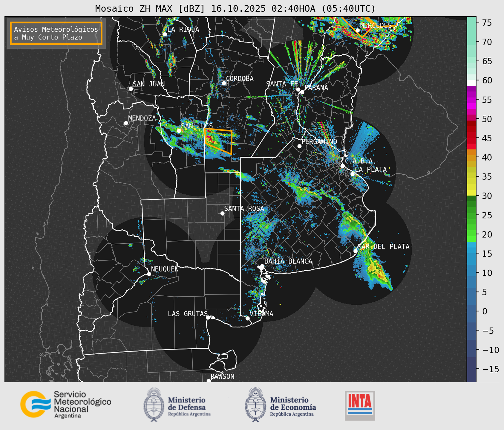Click the white 60 dBZ colorbar band
The image size is (504, 430).
(471, 83)
